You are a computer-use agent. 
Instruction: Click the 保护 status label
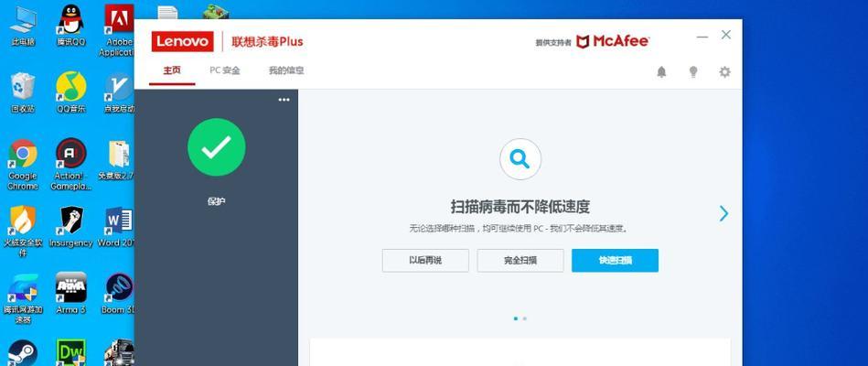click(x=217, y=201)
